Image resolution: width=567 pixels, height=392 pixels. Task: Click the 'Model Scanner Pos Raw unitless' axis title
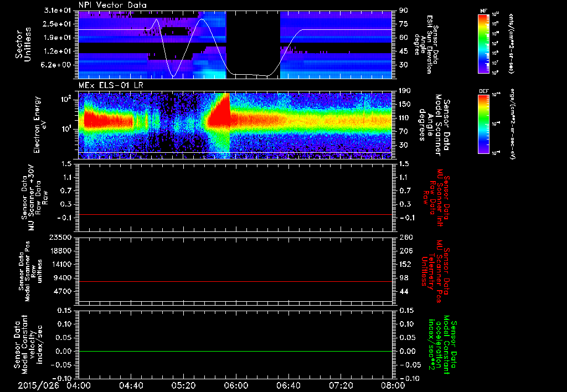(31, 271)
